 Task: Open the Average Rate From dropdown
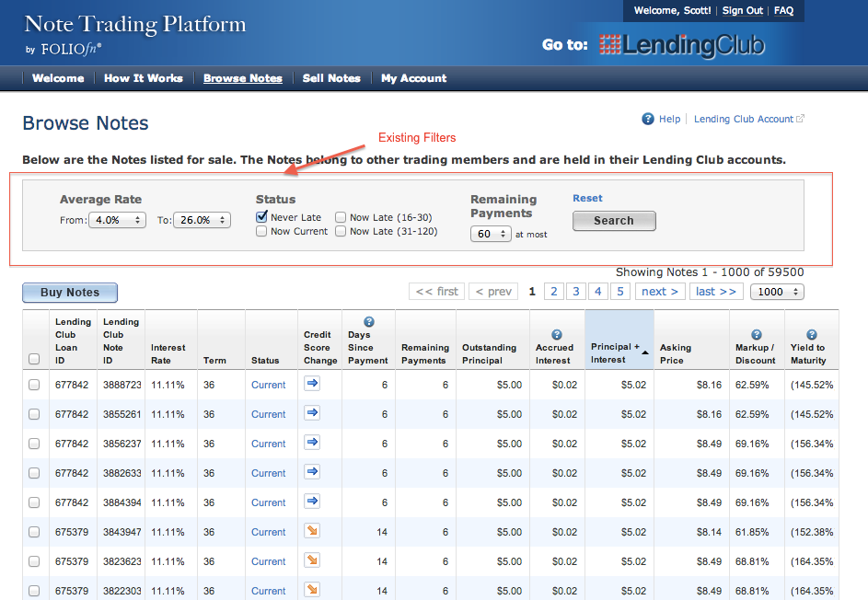click(x=117, y=220)
